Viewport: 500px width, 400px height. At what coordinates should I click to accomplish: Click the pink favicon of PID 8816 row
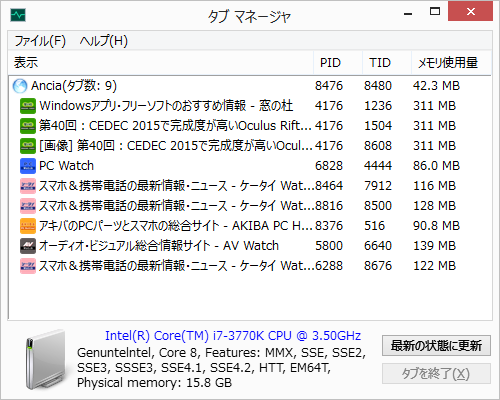pyautogui.click(x=28, y=206)
